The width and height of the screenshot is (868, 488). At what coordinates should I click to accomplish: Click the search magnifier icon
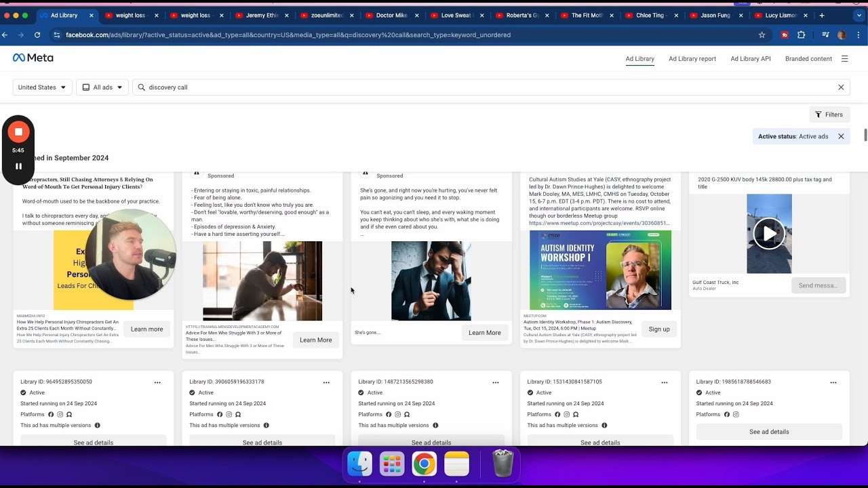(x=142, y=87)
